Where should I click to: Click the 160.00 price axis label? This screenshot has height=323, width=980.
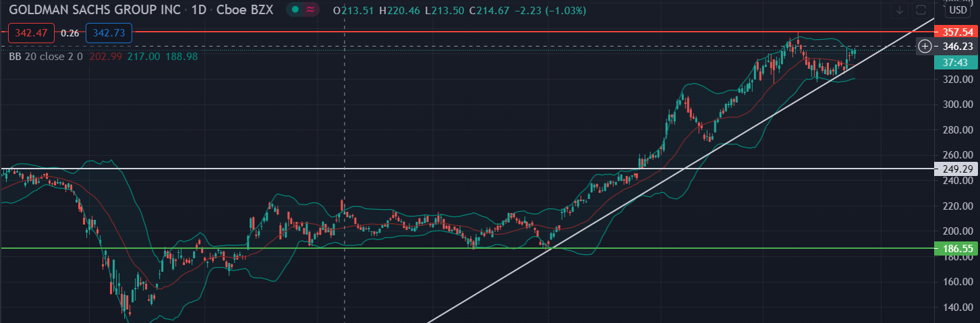pyautogui.click(x=958, y=282)
